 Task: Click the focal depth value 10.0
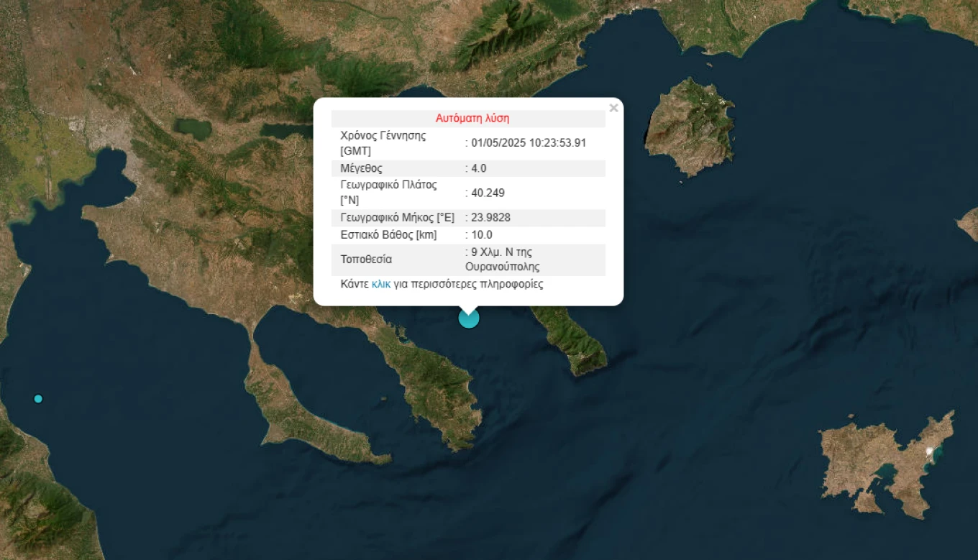tap(482, 235)
